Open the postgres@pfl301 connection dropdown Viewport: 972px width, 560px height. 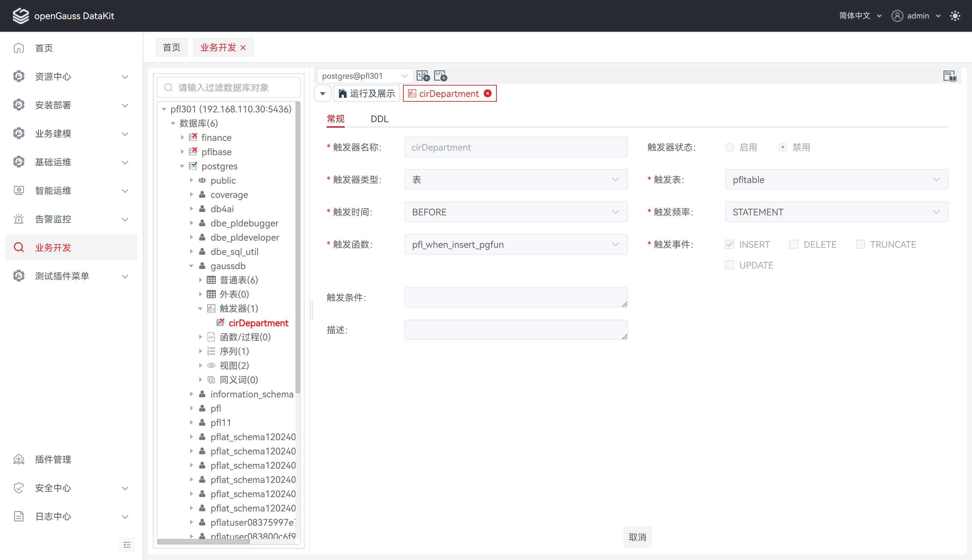365,76
